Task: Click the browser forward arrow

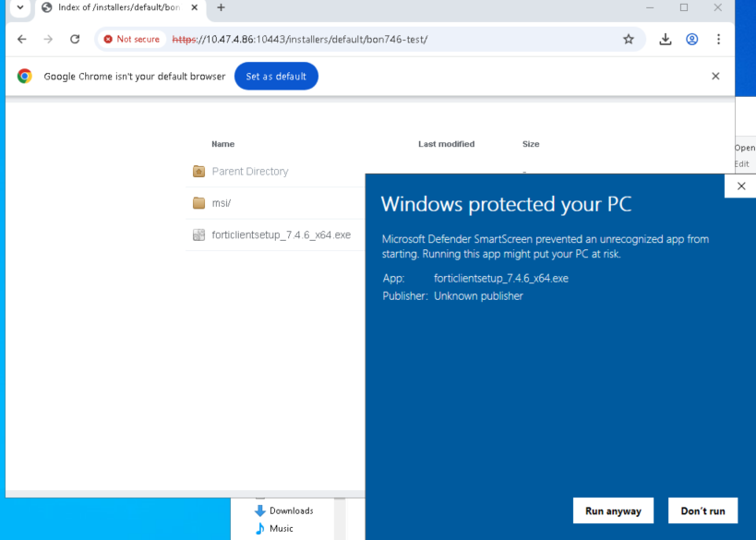Action: [x=48, y=39]
